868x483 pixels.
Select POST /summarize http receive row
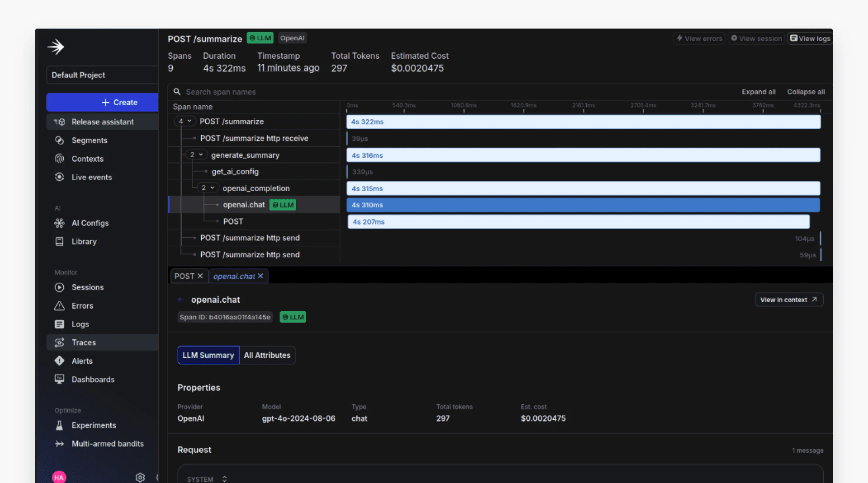point(254,138)
